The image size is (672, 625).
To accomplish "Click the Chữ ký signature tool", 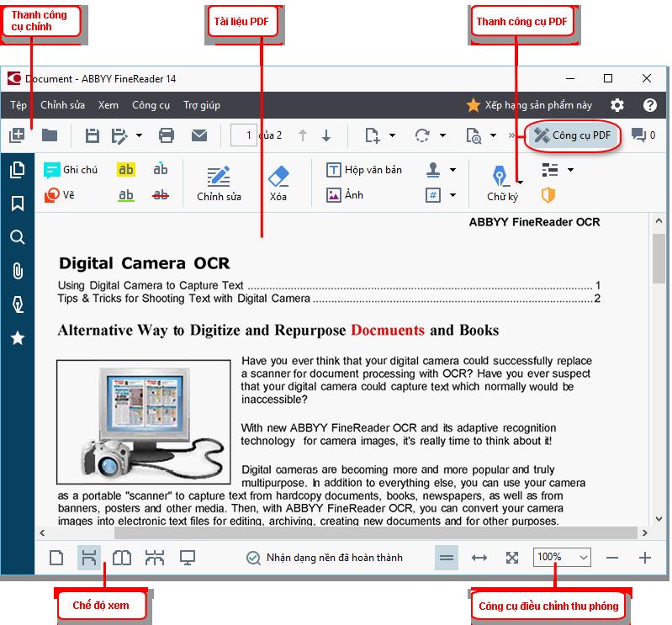I will pos(502,183).
